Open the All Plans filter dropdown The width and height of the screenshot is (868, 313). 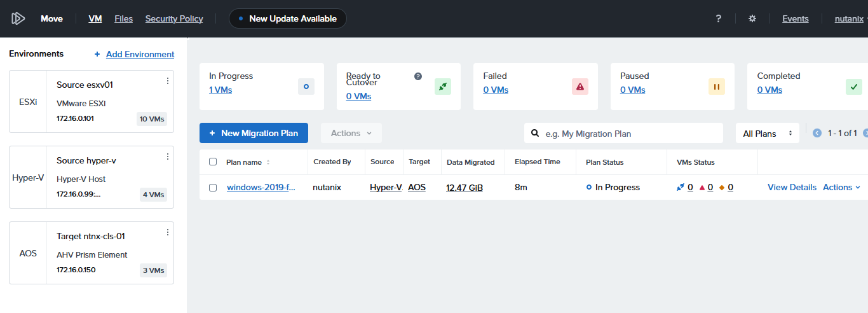pos(767,134)
